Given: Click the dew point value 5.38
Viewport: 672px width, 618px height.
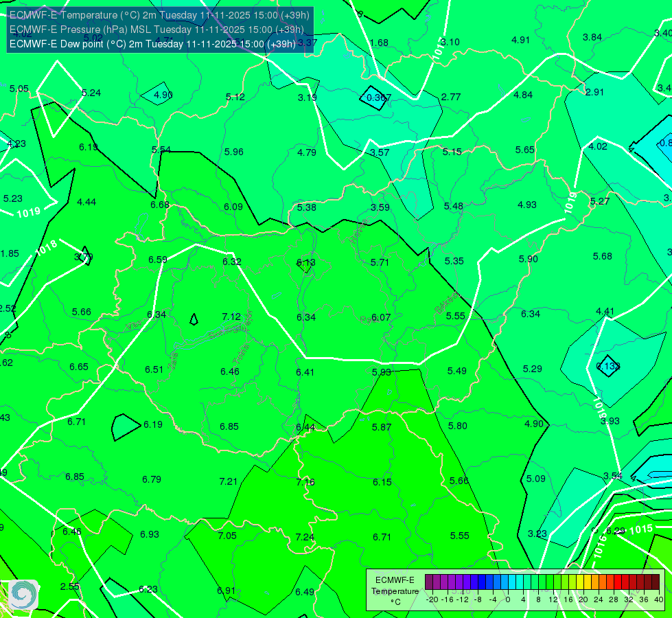Looking at the screenshot, I should click(307, 207).
